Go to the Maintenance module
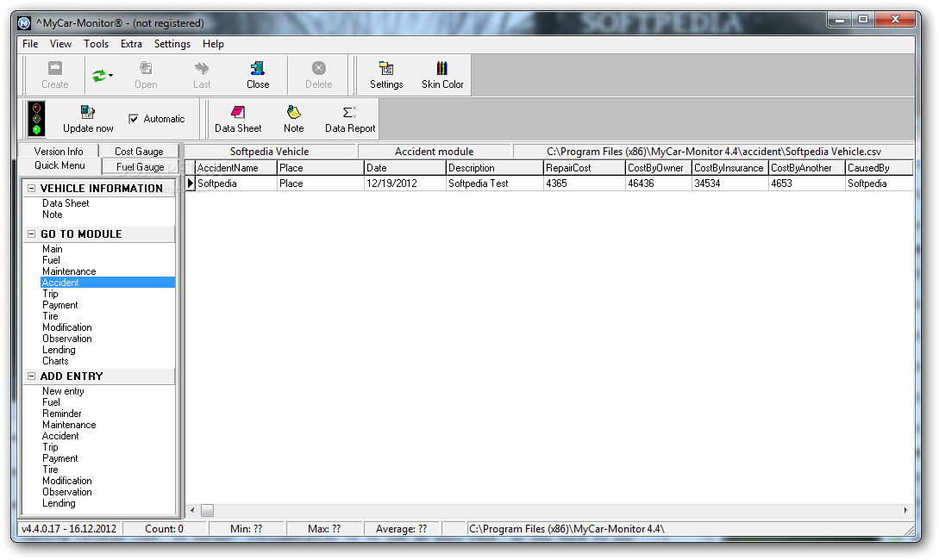 click(70, 271)
